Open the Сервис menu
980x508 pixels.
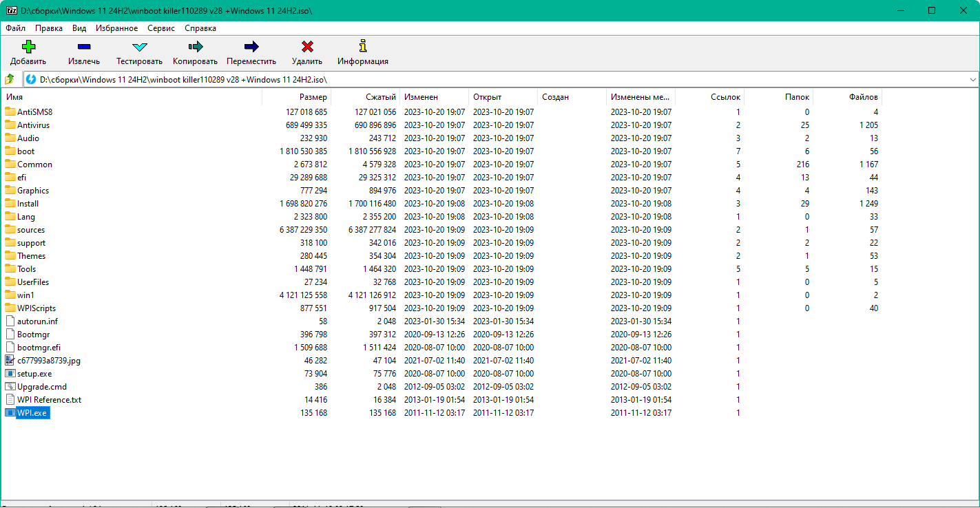click(x=160, y=28)
